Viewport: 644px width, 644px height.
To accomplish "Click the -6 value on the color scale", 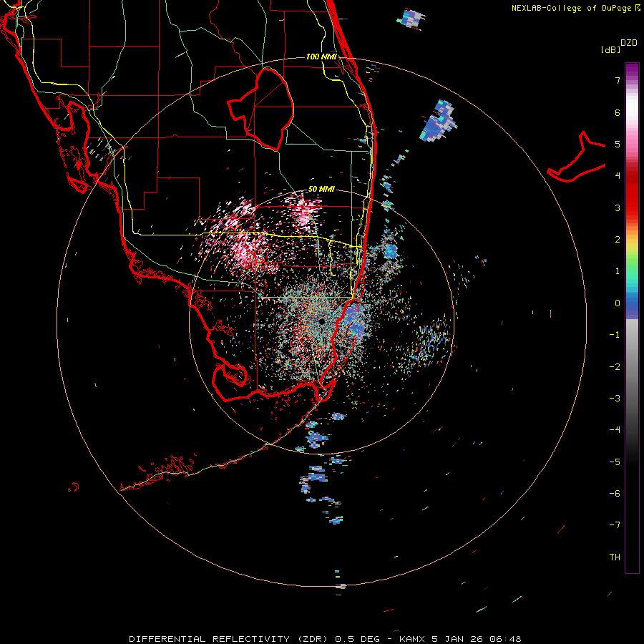I will click(x=615, y=494).
